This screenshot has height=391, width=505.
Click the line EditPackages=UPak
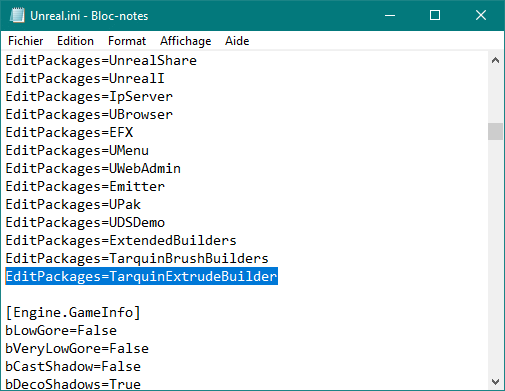coord(73,205)
